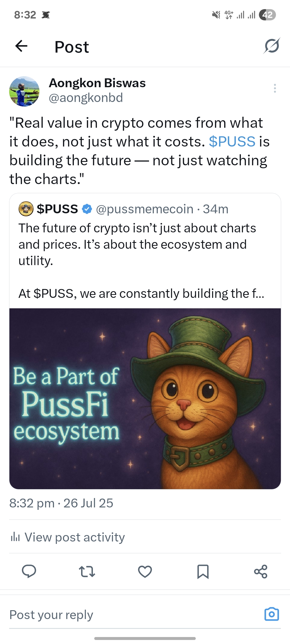
Task: Open the three-dot post options menu
Action: pos(275,88)
